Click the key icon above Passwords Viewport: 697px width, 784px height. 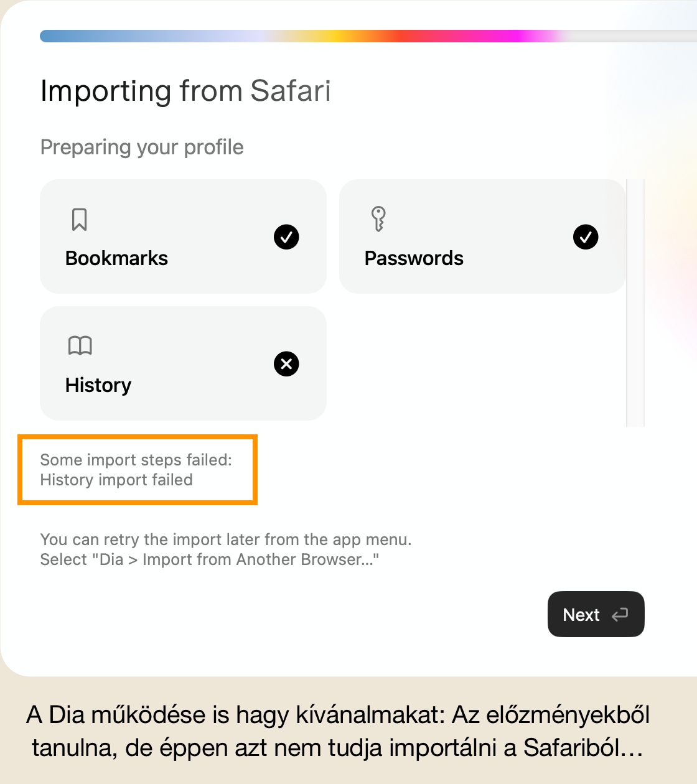[x=378, y=219]
